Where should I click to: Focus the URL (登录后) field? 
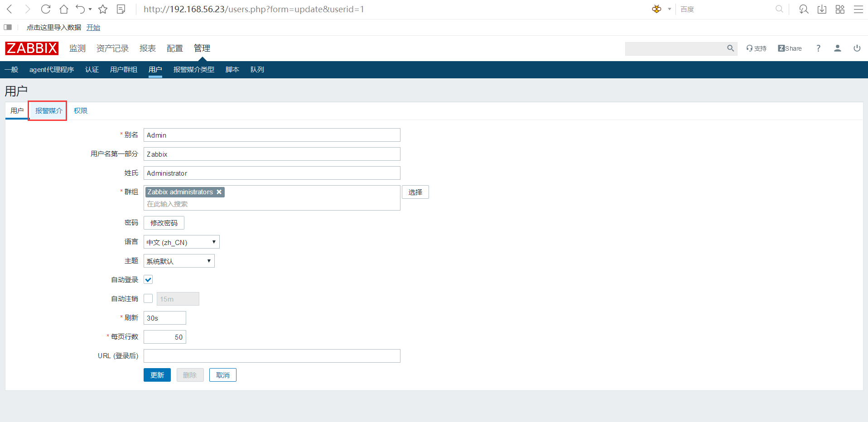[272, 356]
